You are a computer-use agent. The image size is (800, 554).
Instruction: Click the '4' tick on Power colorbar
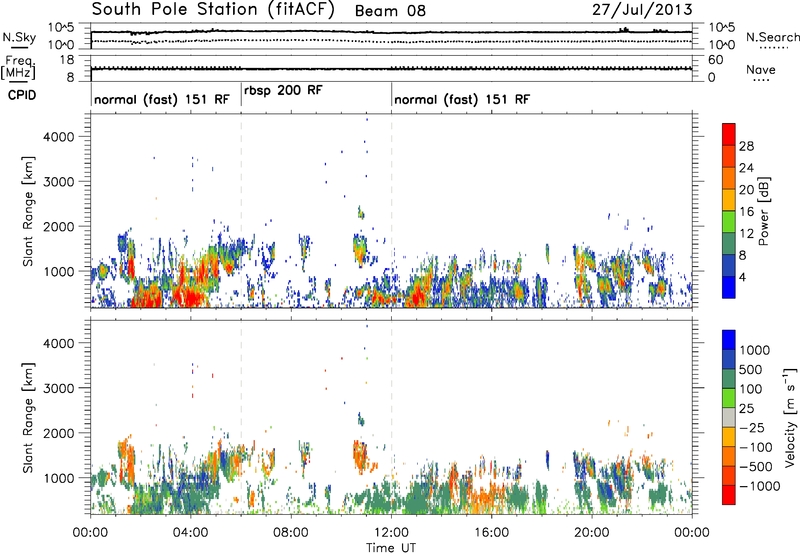tap(743, 277)
